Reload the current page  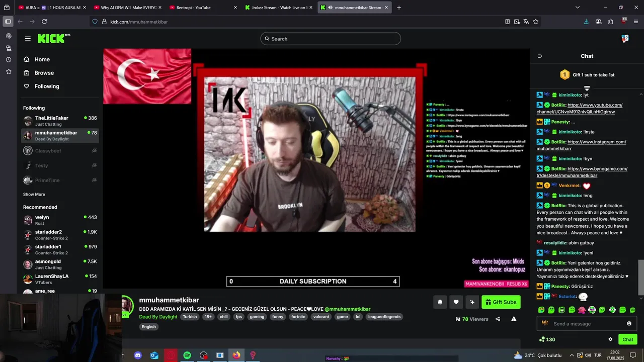tap(44, 22)
